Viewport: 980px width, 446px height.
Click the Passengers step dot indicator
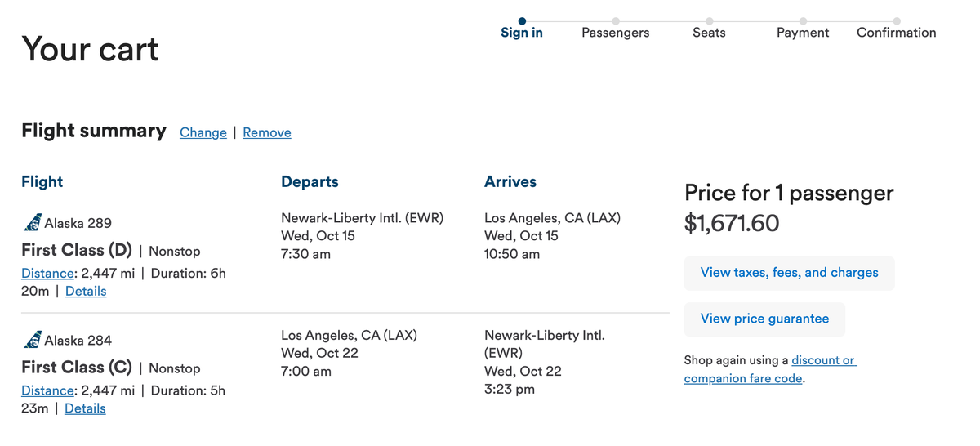pos(616,21)
